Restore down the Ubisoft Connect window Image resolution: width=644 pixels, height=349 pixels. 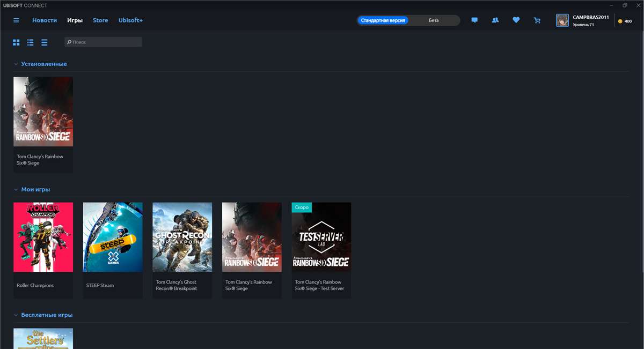coord(625,5)
